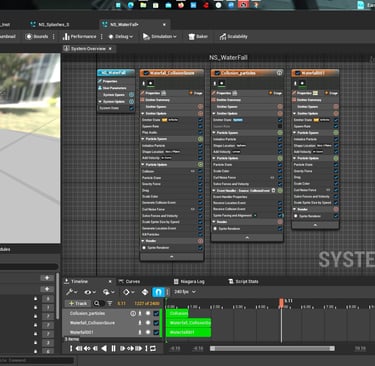The width and height of the screenshot is (375, 366).
Task: Add module to System Update stage
Action: 131,102
